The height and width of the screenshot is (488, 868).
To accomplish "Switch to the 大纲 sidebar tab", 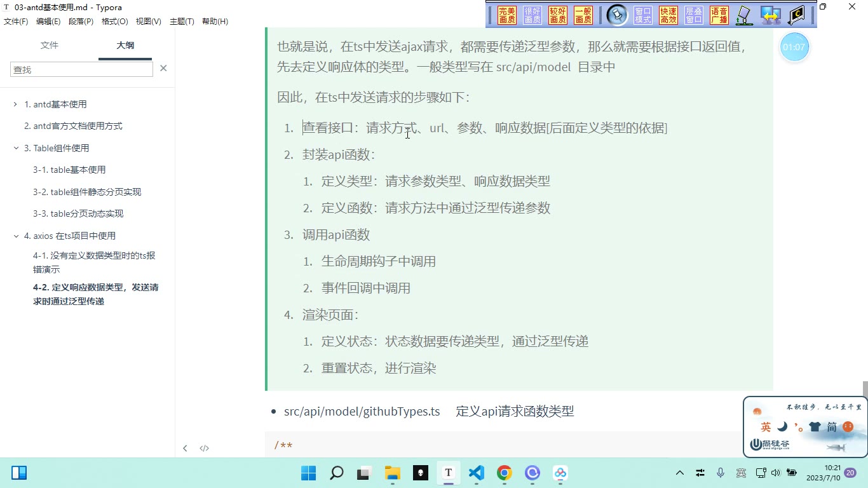I will click(125, 45).
